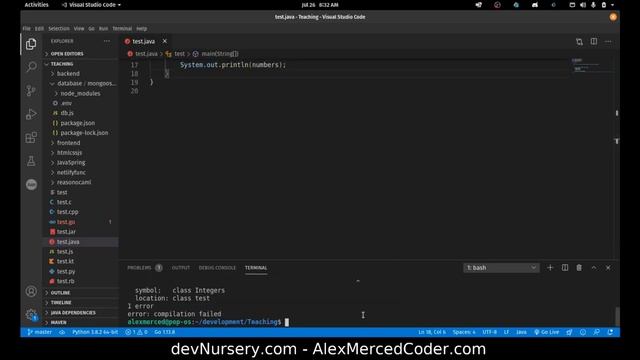Split the terminal panel
This screenshot has height=360, width=640.
point(565,268)
